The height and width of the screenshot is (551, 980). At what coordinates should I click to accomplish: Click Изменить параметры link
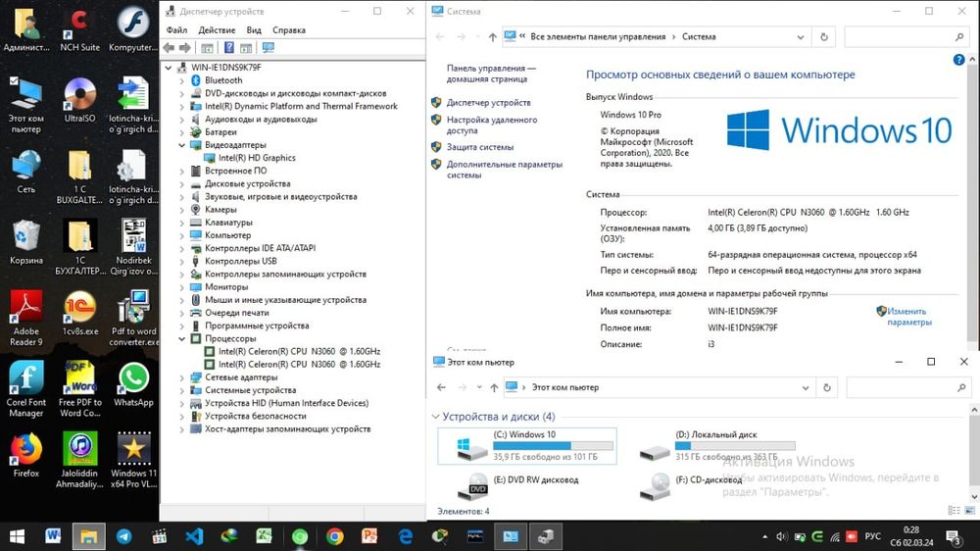tap(908, 317)
